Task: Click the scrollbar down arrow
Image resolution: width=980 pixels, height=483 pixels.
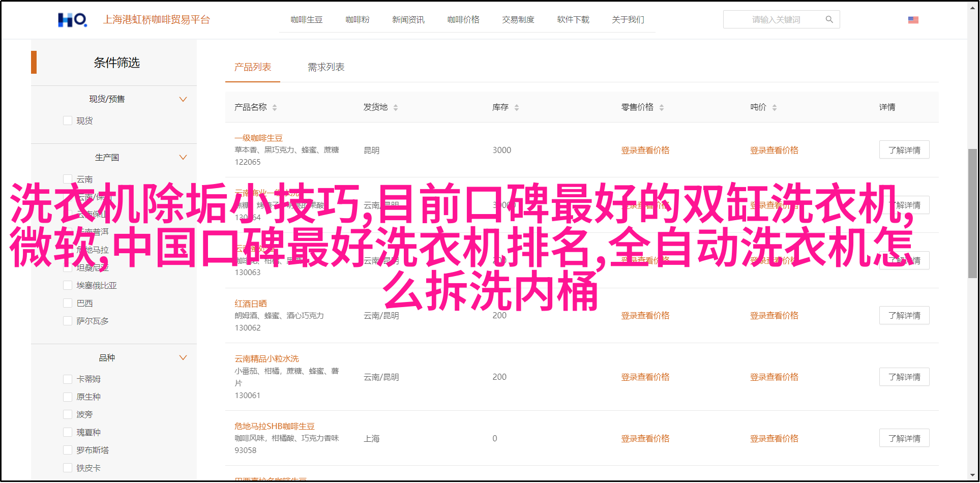Action: 972,476
